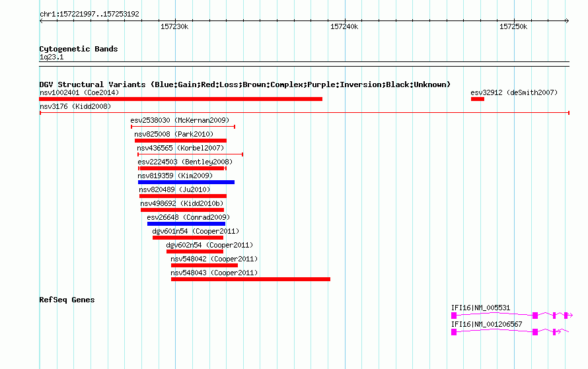Click the nsv3176 (Kidd2008) thin red line
This screenshot has width=588, height=369.
[x=305, y=113]
